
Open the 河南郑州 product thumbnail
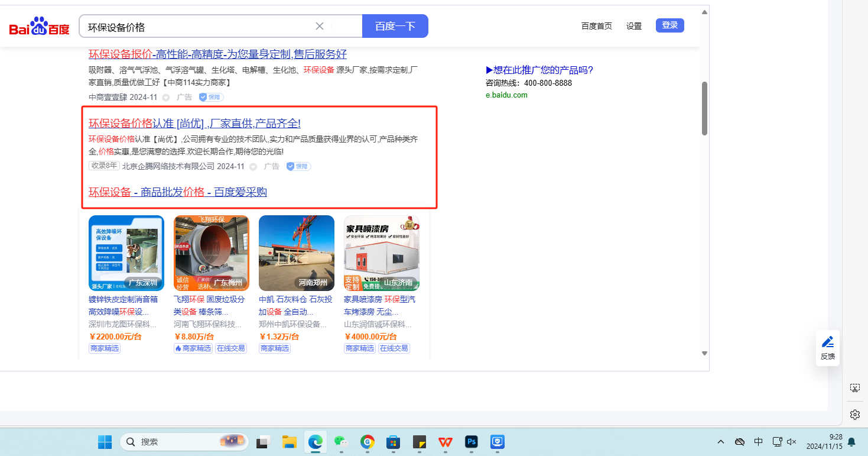pyautogui.click(x=297, y=253)
